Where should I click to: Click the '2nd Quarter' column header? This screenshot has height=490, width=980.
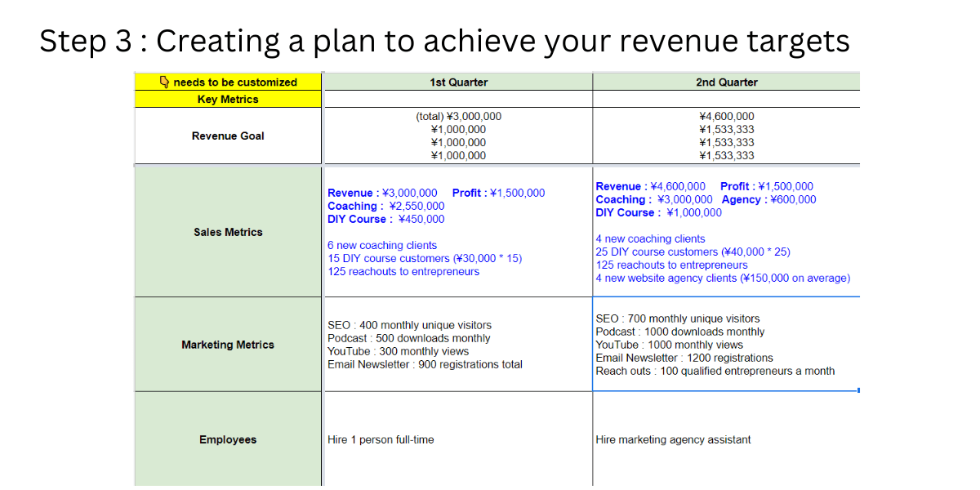[726, 82]
